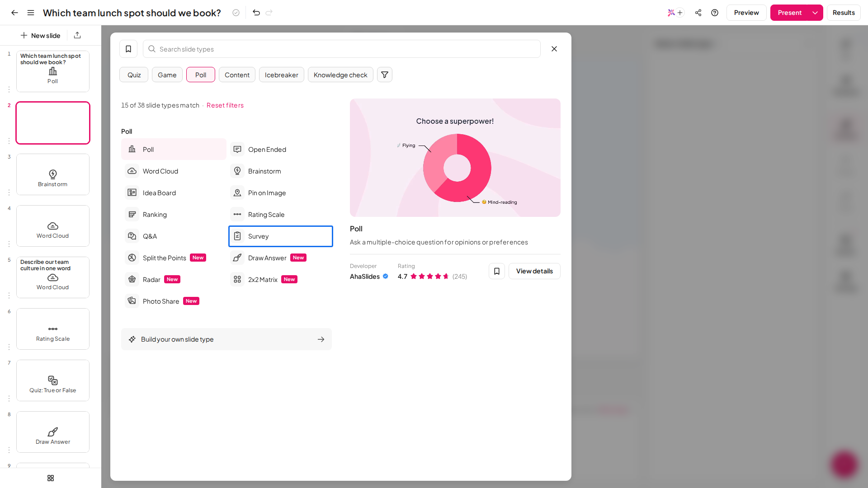
Task: Switch to grid view icon at sidebar bottom
Action: (51, 478)
